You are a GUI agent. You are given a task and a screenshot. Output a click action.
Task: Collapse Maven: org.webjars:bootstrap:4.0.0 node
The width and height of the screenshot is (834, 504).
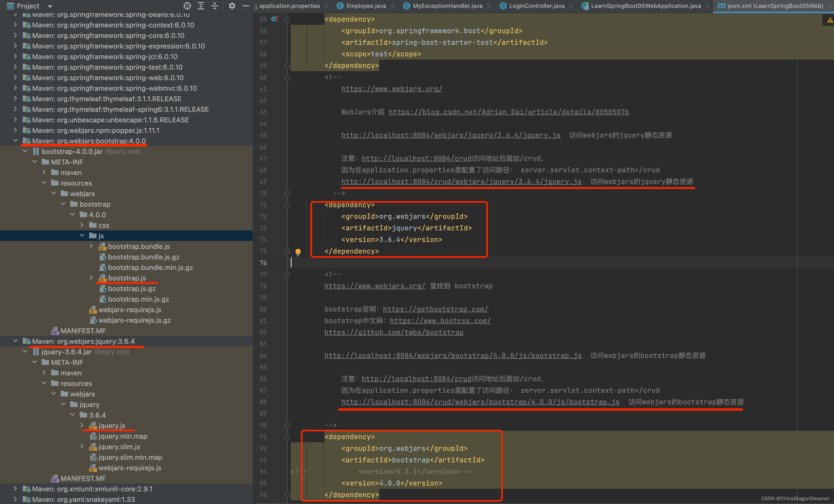coord(16,141)
